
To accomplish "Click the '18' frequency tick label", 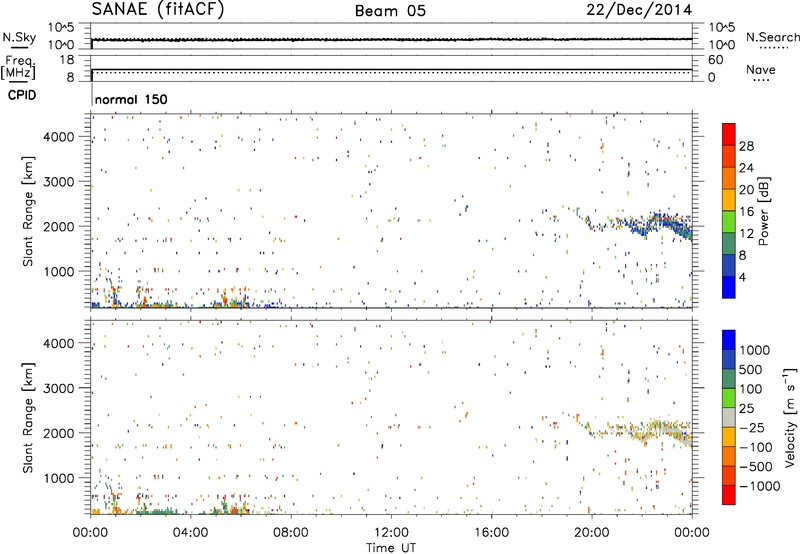I will [x=66, y=60].
